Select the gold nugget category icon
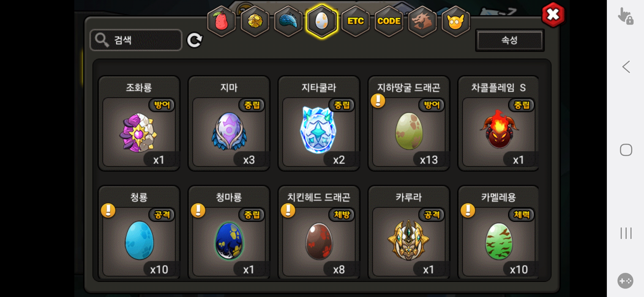This screenshot has width=644, height=297. [255, 21]
